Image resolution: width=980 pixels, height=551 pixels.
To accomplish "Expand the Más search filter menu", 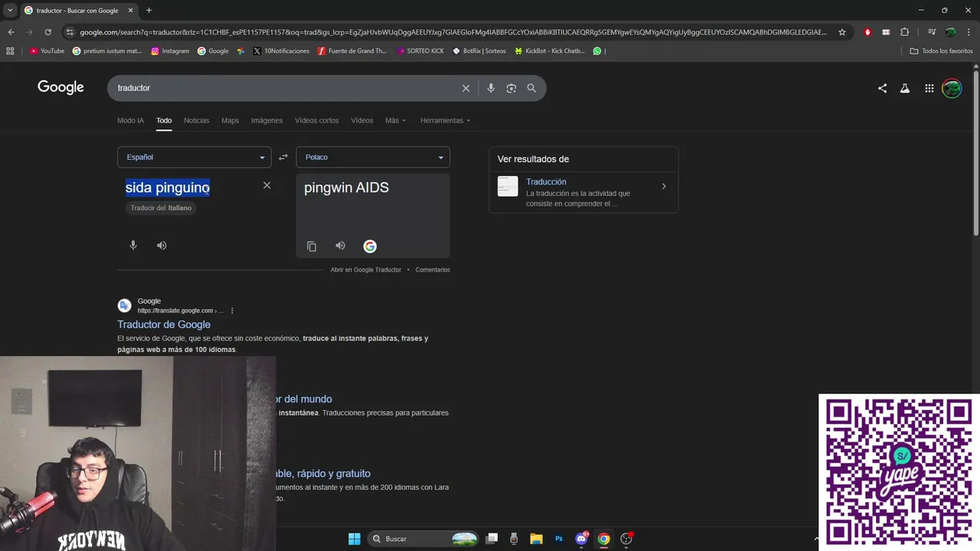I will click(x=396, y=120).
